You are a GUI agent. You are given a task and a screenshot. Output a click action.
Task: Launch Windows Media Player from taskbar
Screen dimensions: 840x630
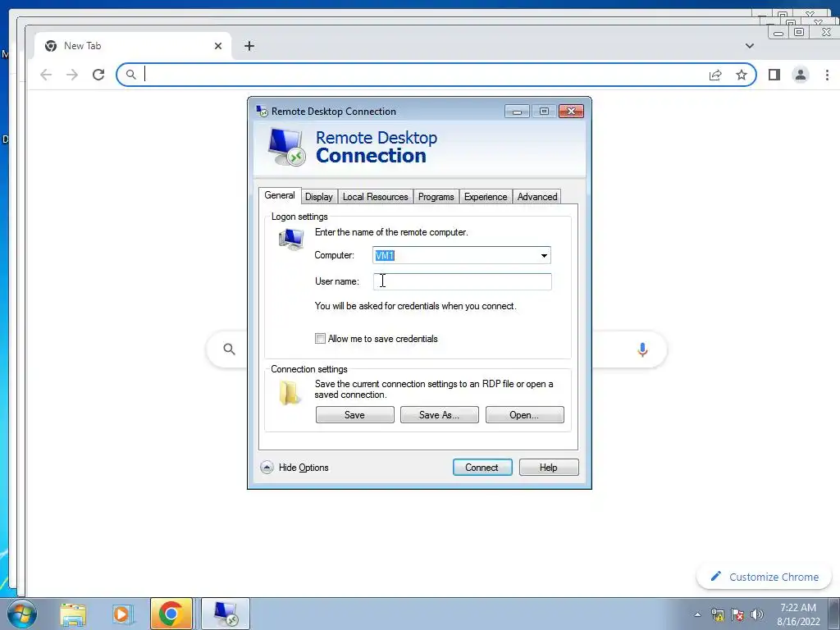click(x=121, y=614)
